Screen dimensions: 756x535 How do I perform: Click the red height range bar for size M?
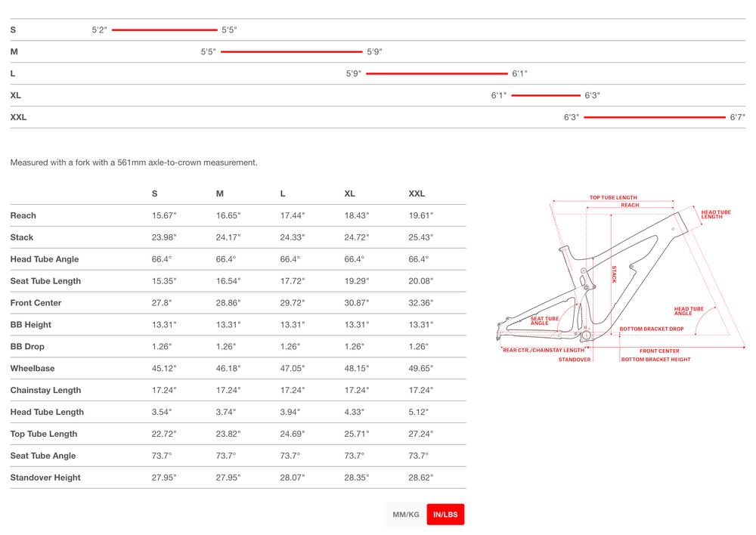(x=291, y=52)
